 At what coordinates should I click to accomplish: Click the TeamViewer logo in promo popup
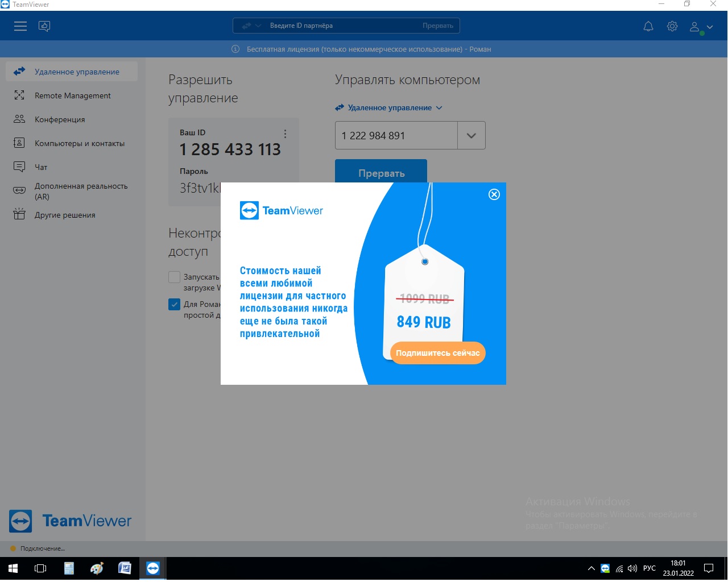pyautogui.click(x=282, y=210)
